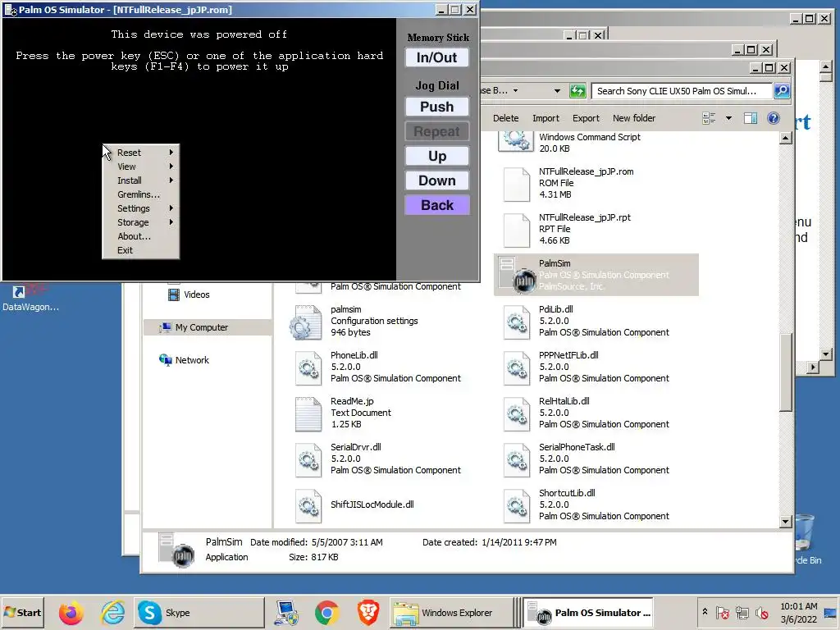Click the muted volume tray icon
This screenshot has height=630, width=840.
761,612
